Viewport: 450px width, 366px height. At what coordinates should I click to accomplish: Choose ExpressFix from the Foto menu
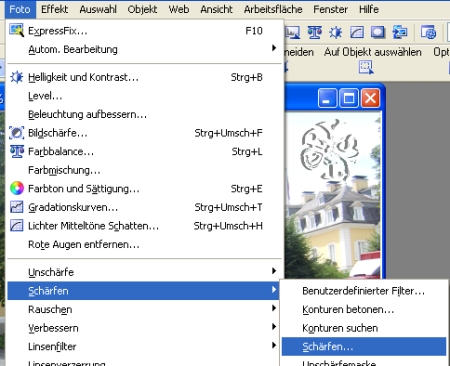point(144,31)
